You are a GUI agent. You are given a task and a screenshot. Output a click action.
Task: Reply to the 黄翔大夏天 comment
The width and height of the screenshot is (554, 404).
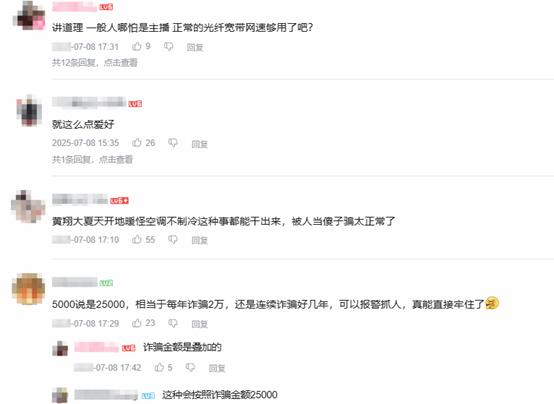[x=200, y=240]
